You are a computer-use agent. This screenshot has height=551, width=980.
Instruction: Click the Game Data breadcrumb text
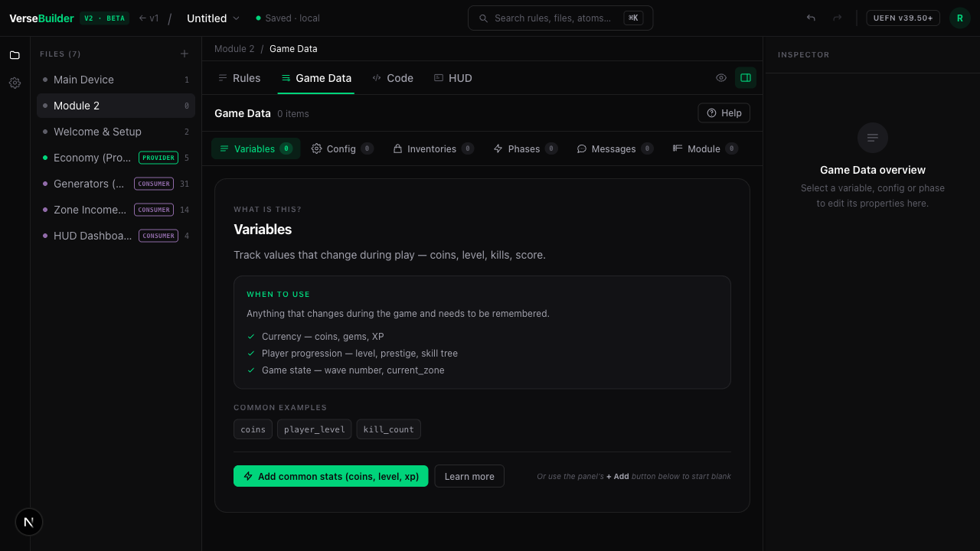(x=293, y=49)
